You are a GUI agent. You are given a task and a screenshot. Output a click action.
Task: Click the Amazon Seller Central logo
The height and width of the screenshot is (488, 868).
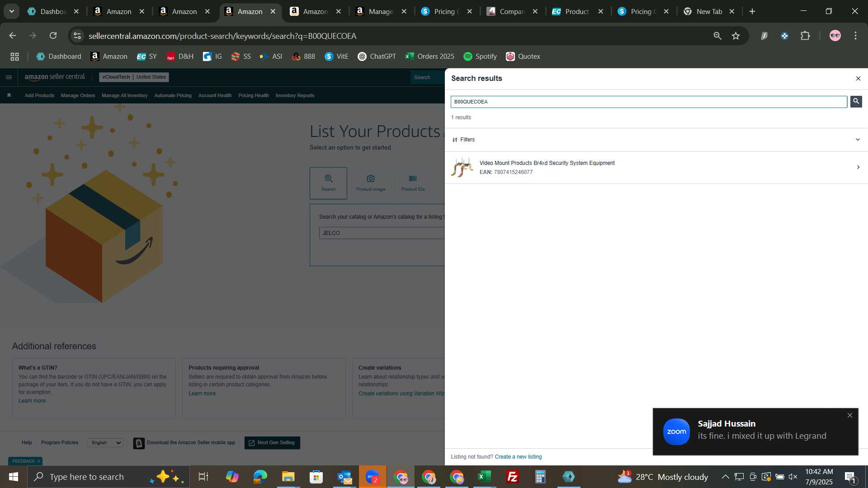[x=55, y=77]
